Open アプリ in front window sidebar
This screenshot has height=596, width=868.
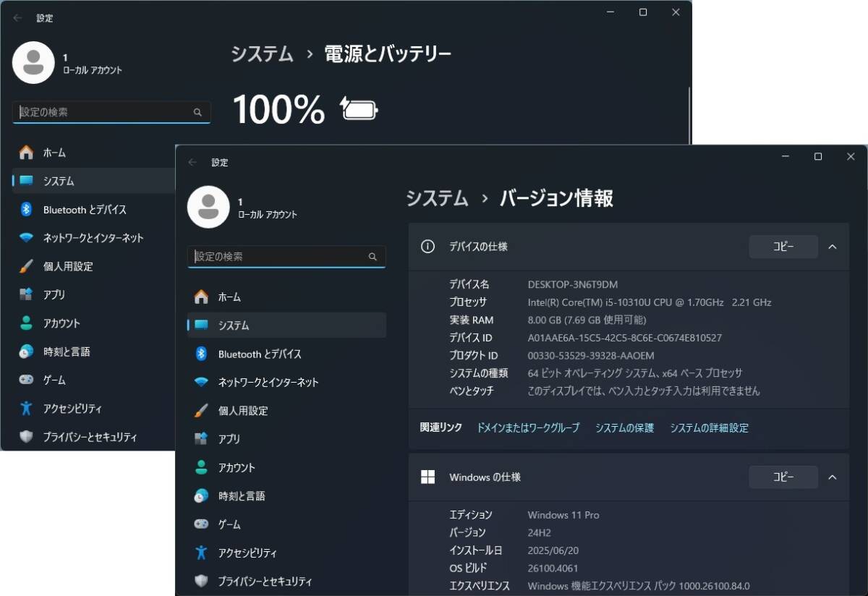tap(286, 439)
